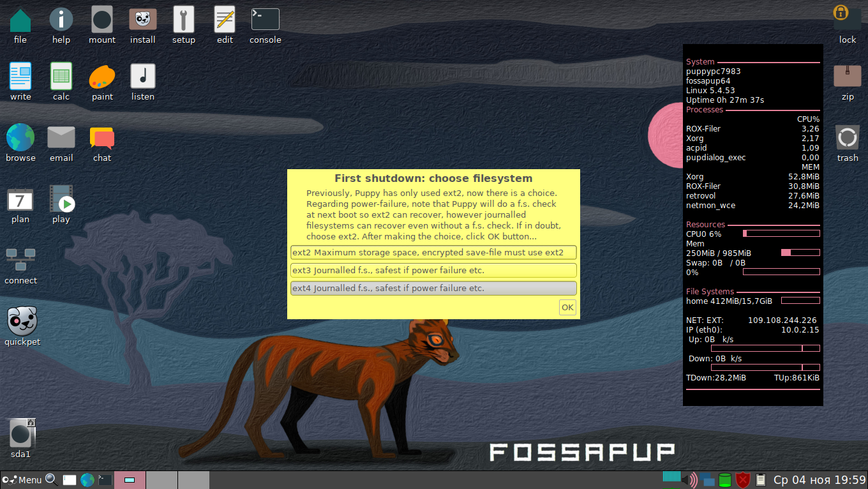Launch the quickpet icon
The image size is (868, 489).
point(22,321)
